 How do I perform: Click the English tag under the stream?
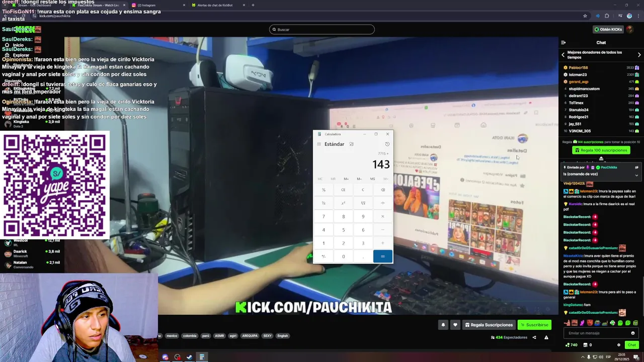pos(283,336)
